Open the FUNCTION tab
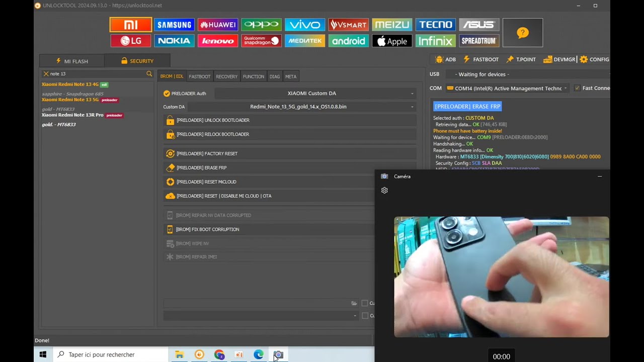The width and height of the screenshot is (644, 362). tap(254, 76)
